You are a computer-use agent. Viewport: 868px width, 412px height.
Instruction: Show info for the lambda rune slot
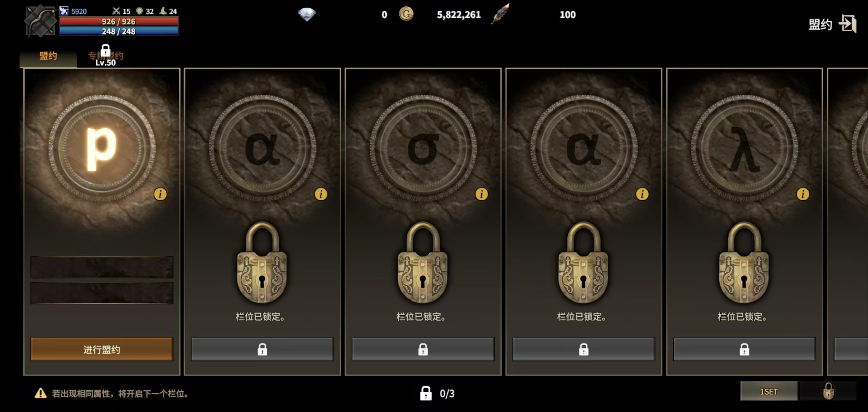pos(803,194)
